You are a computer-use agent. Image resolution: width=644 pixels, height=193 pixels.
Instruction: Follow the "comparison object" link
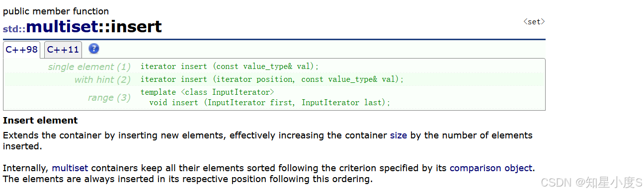point(491,168)
